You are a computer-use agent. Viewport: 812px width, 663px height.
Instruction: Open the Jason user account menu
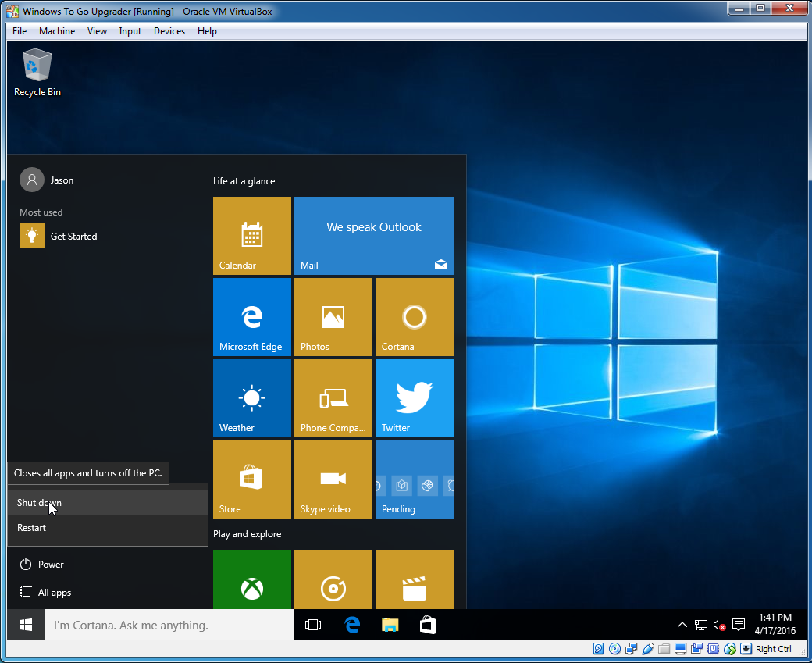47,180
